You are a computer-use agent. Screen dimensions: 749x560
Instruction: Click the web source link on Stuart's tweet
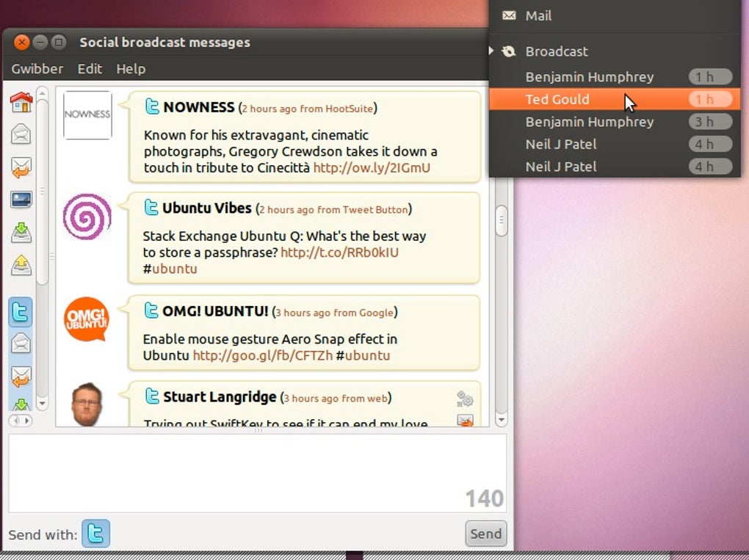tap(377, 398)
